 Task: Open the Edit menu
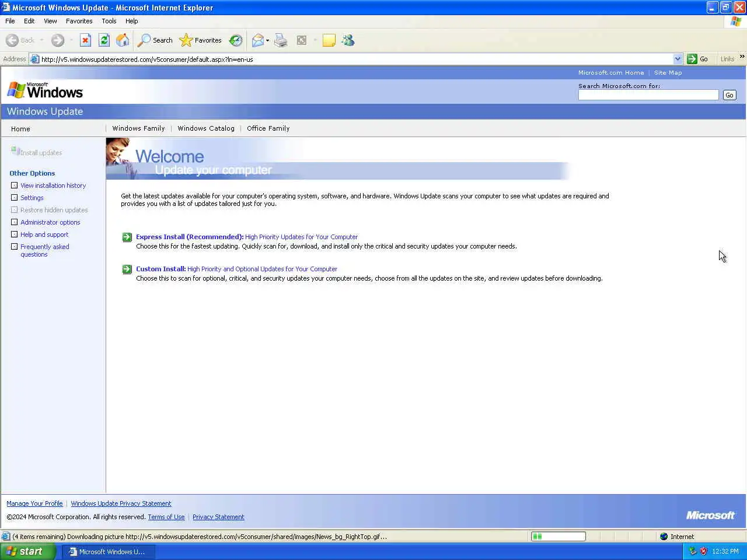pos(29,21)
